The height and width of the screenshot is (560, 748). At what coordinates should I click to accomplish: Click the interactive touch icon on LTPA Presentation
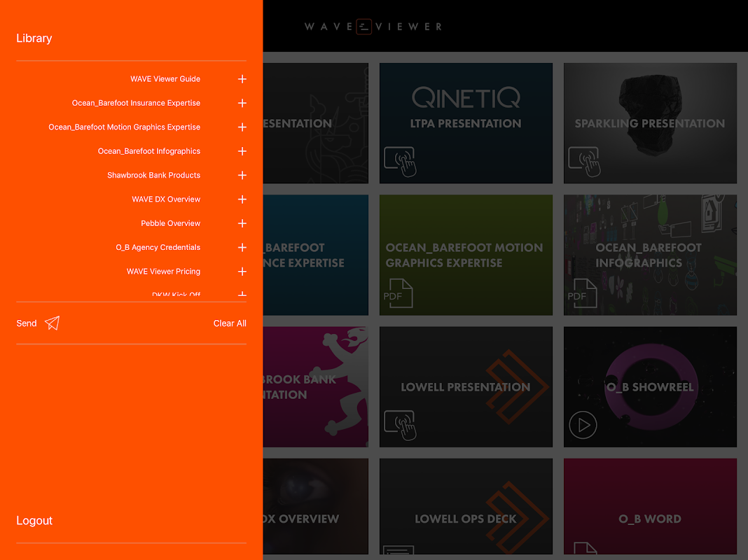(400, 162)
